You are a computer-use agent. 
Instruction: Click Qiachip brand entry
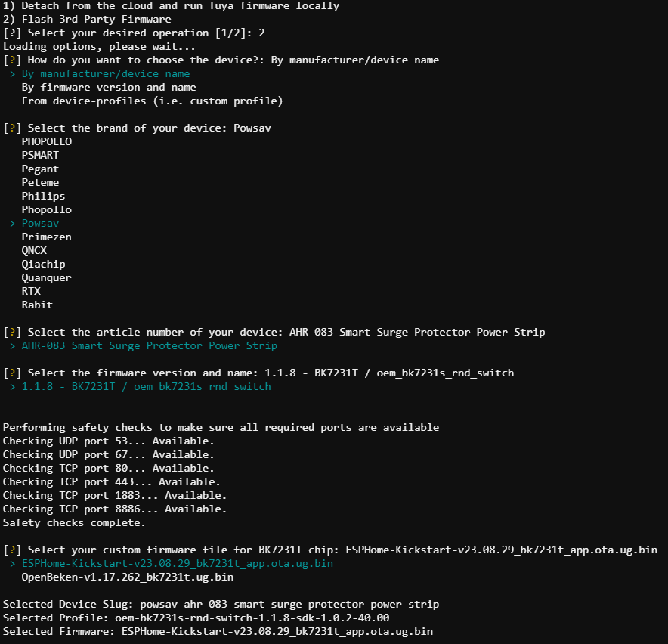coord(44,265)
